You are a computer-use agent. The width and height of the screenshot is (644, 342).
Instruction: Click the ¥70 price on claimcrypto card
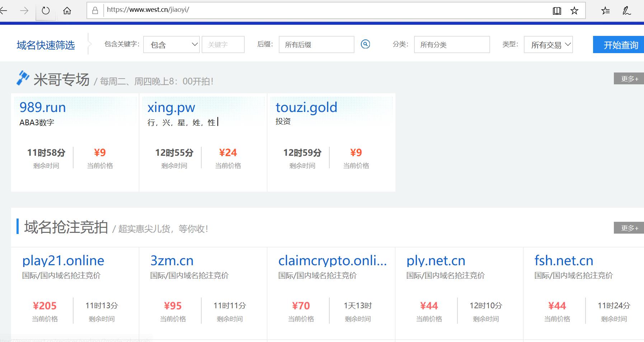tap(301, 306)
